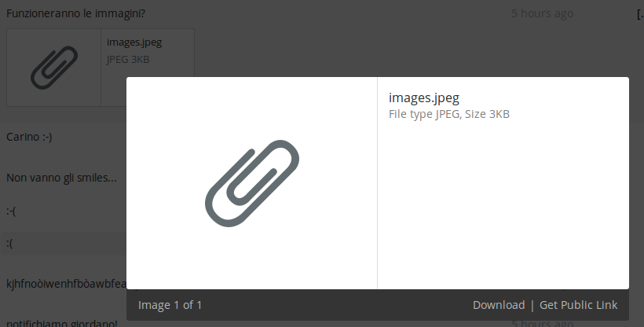Download the images.jpeg file
The image size is (644, 327).
click(499, 305)
